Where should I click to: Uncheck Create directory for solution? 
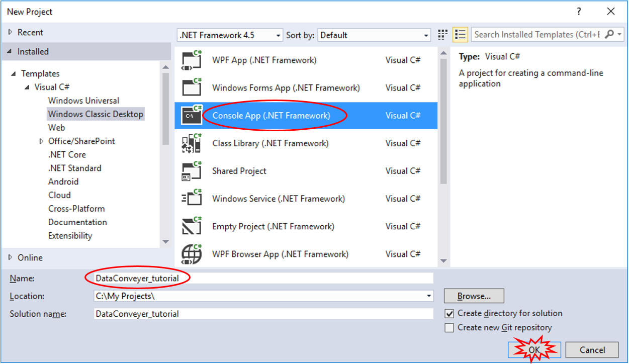(x=449, y=313)
